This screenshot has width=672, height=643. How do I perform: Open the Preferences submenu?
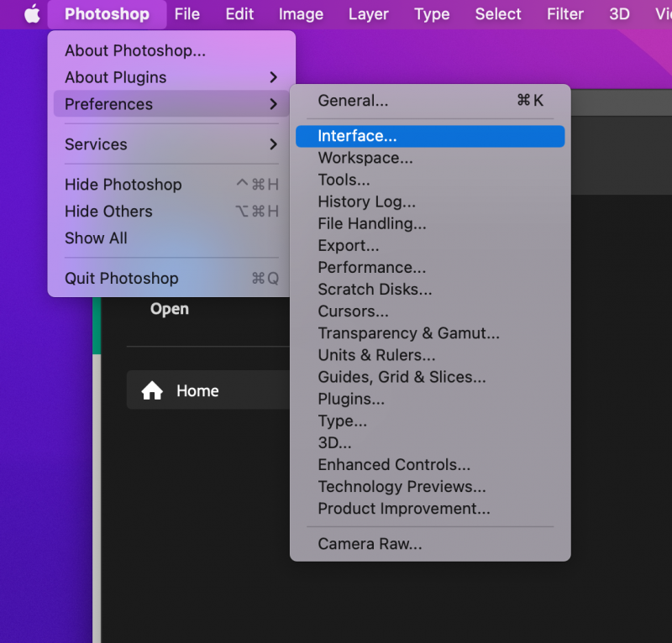pos(109,104)
